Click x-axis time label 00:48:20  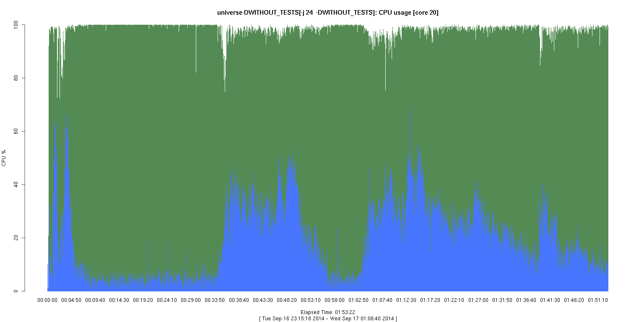click(287, 300)
